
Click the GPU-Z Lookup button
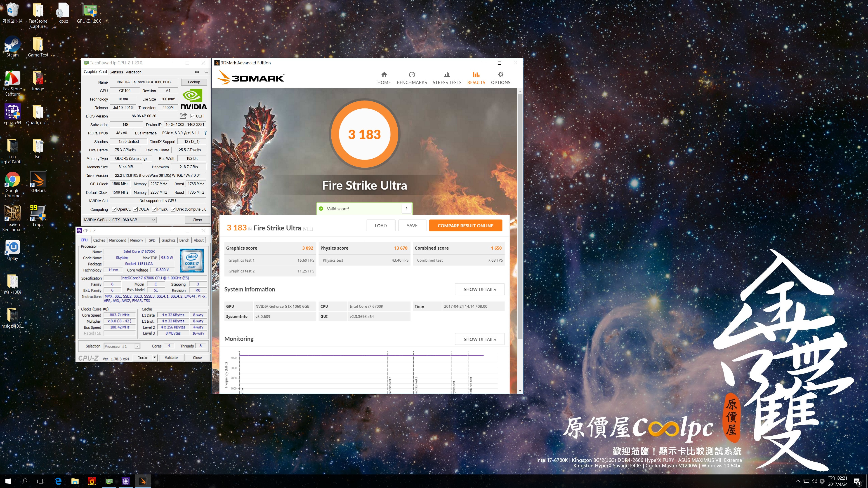[194, 82]
